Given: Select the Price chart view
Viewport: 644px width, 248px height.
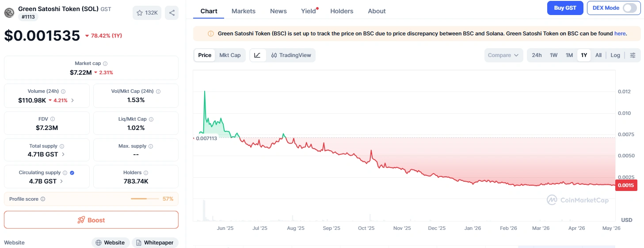Looking at the screenshot, I should click(205, 55).
